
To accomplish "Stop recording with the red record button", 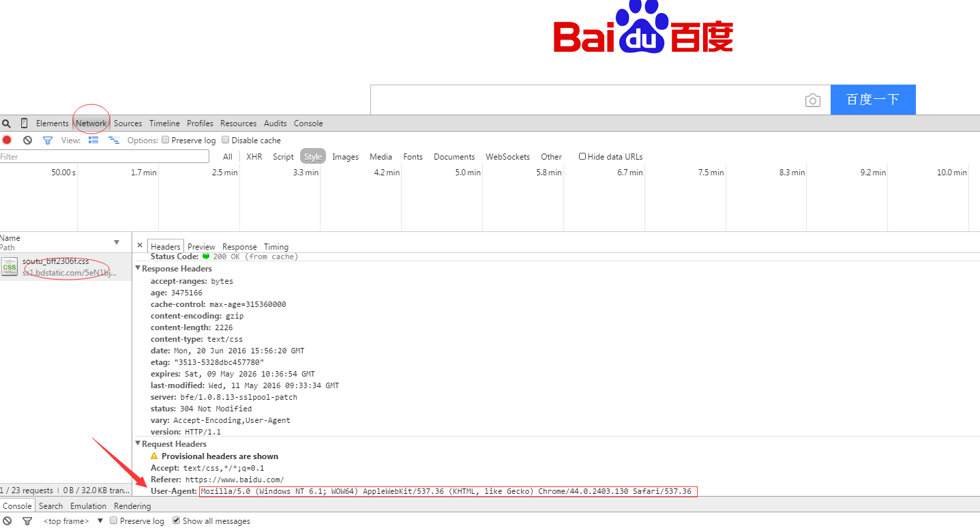I will click(x=7, y=140).
